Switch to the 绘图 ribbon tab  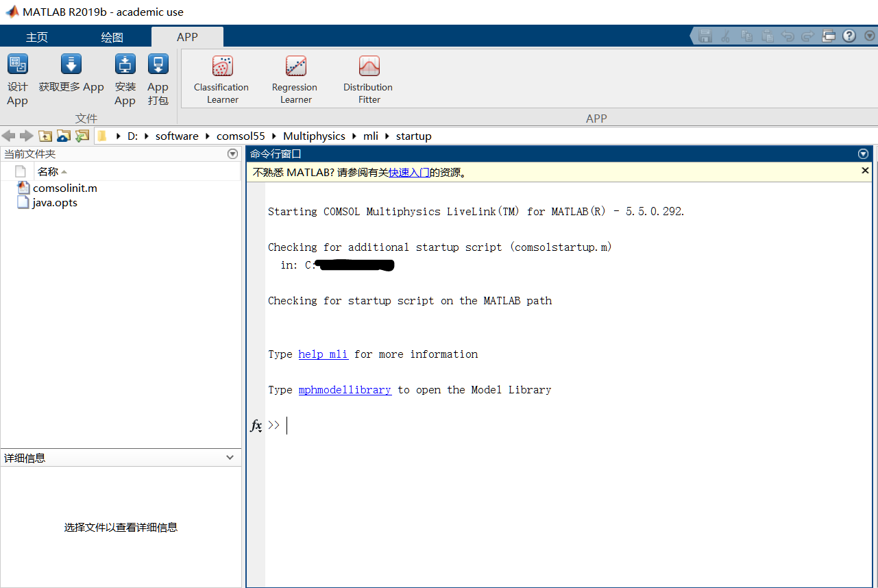[111, 36]
